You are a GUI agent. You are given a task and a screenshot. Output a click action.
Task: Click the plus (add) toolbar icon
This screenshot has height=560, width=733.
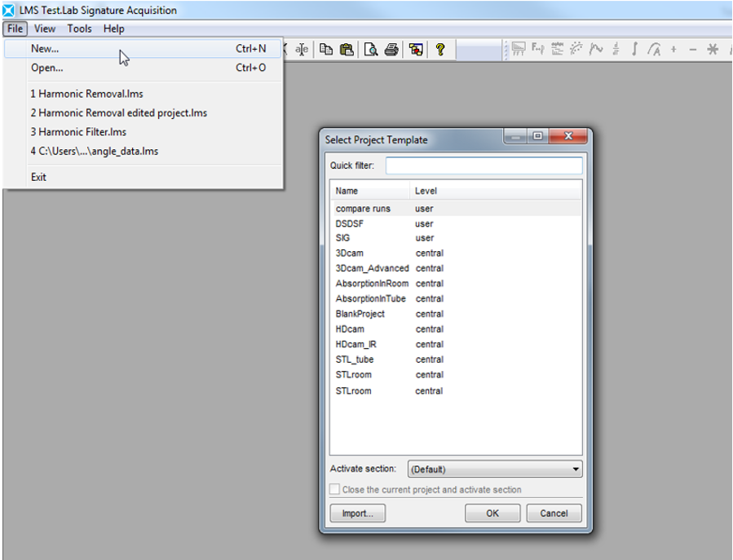[x=673, y=49]
